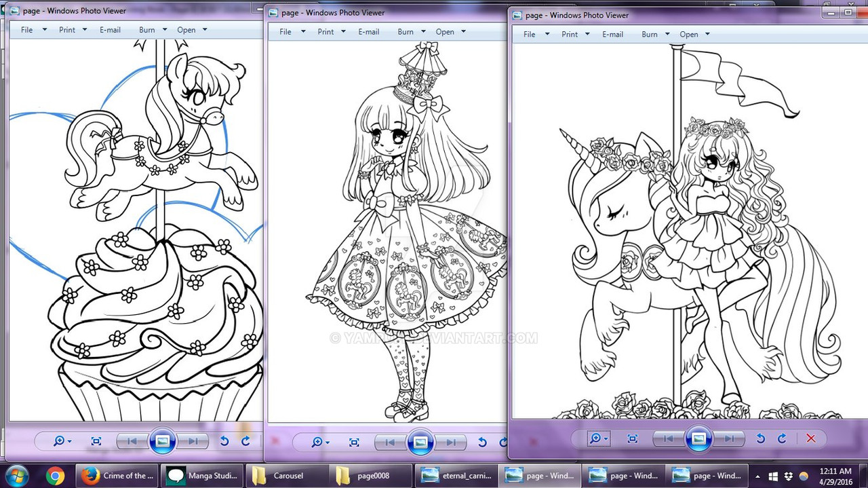Play slide show in the unicorn image window
The width and height of the screenshot is (868, 488).
[698, 439]
